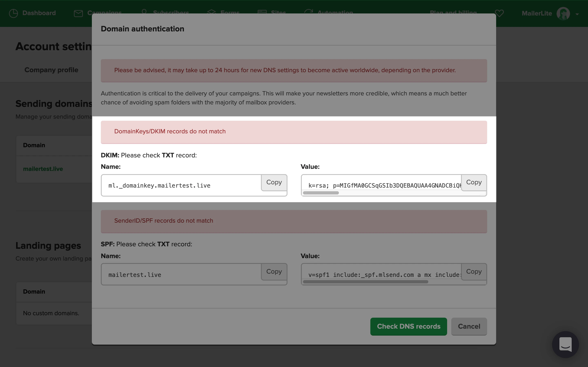Click the Dashboard clock icon
Image resolution: width=588 pixels, height=367 pixels.
(13, 13)
